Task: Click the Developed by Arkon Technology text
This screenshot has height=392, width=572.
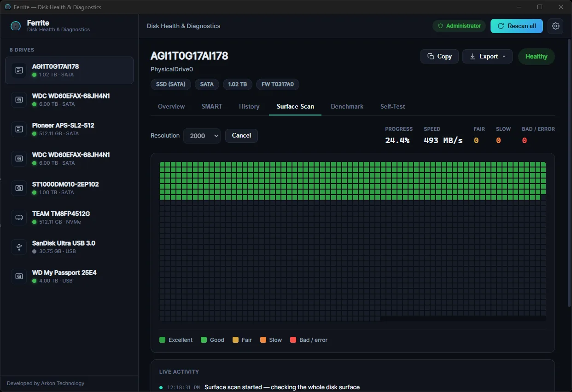Action: (x=46, y=383)
